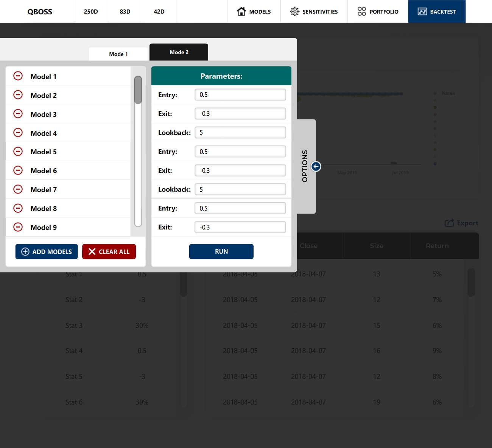The width and height of the screenshot is (492, 448).
Task: Click the Return cell showing 5%
Action: (437, 274)
